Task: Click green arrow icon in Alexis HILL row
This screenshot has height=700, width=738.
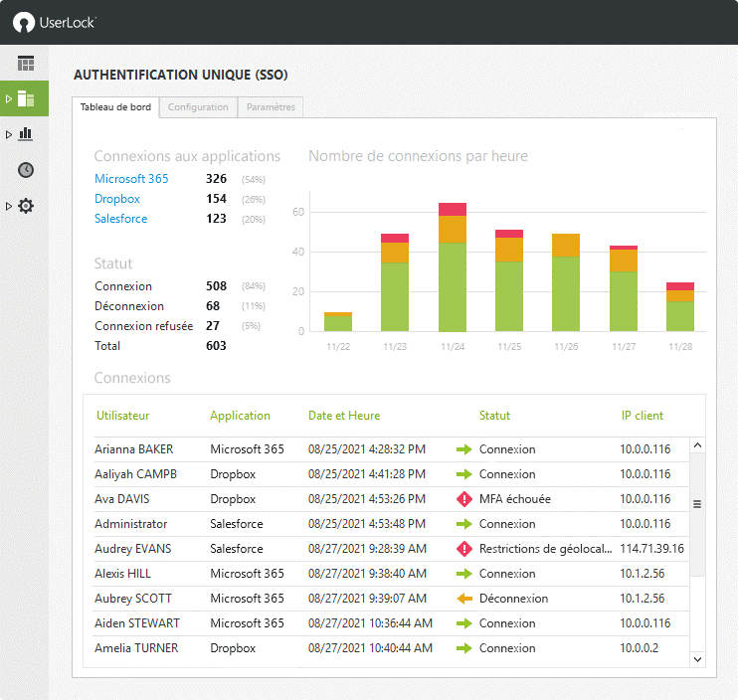Action: point(464,574)
